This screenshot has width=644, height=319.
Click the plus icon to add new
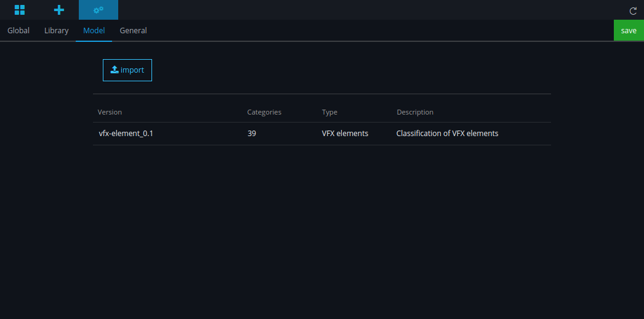click(x=59, y=10)
